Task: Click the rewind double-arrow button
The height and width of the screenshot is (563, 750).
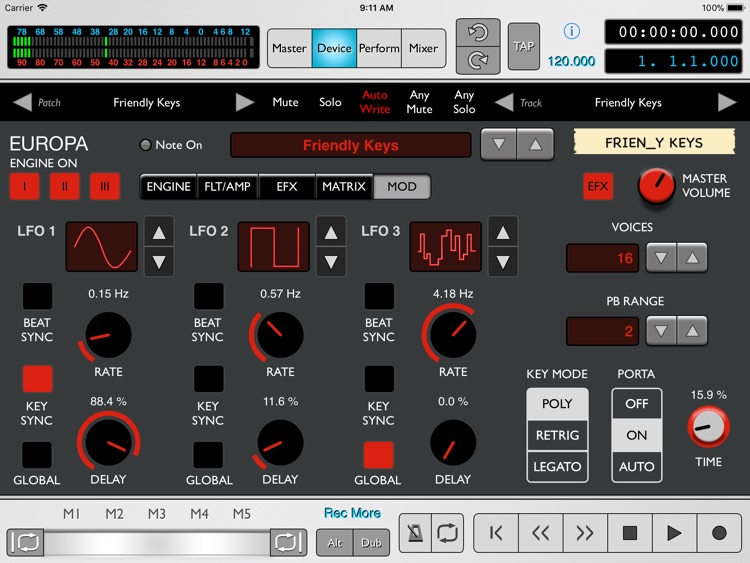Action: [540, 533]
